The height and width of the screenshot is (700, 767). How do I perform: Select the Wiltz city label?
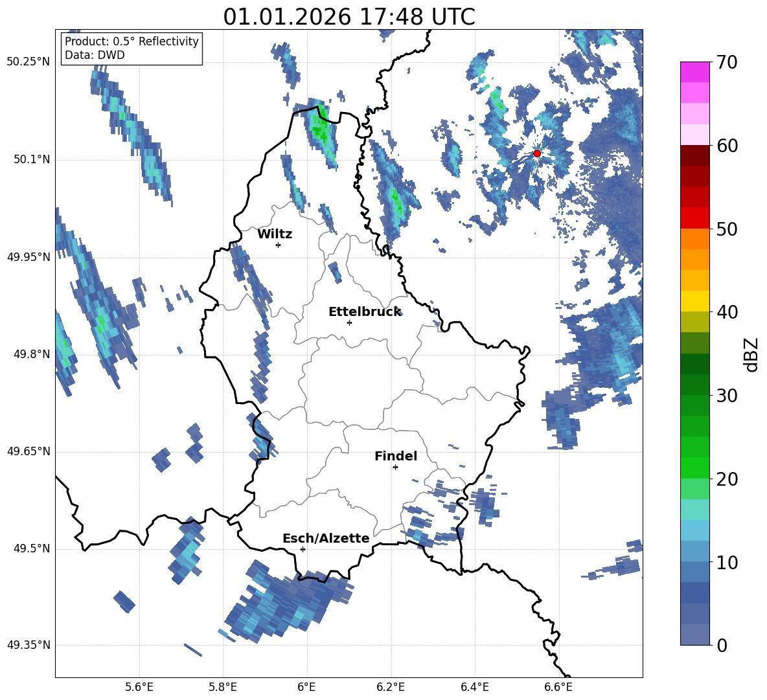(x=275, y=234)
